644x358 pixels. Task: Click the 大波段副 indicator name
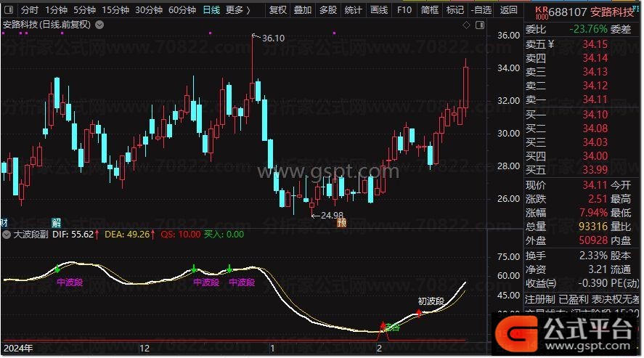[30, 235]
